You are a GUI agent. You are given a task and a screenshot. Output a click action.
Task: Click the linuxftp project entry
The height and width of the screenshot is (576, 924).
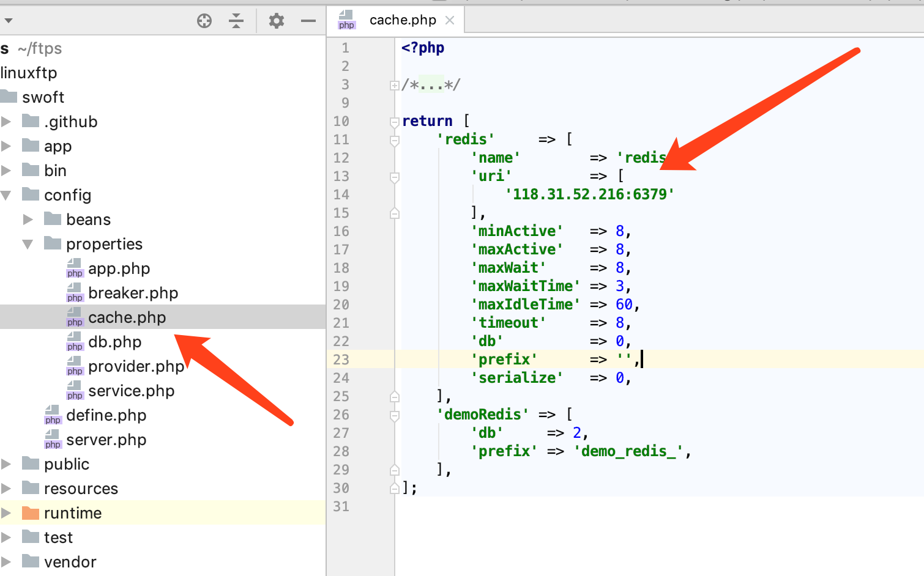[29, 73]
